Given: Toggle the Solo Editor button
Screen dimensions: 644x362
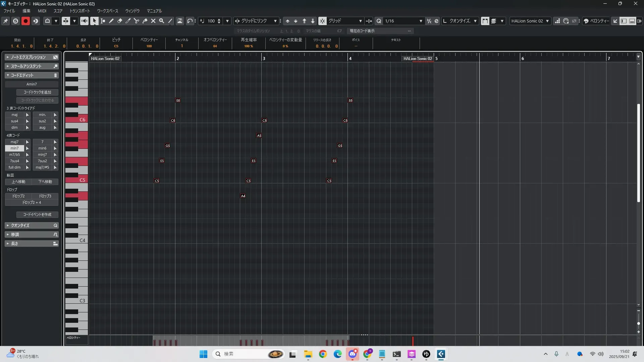Looking at the screenshot, I should [15, 21].
